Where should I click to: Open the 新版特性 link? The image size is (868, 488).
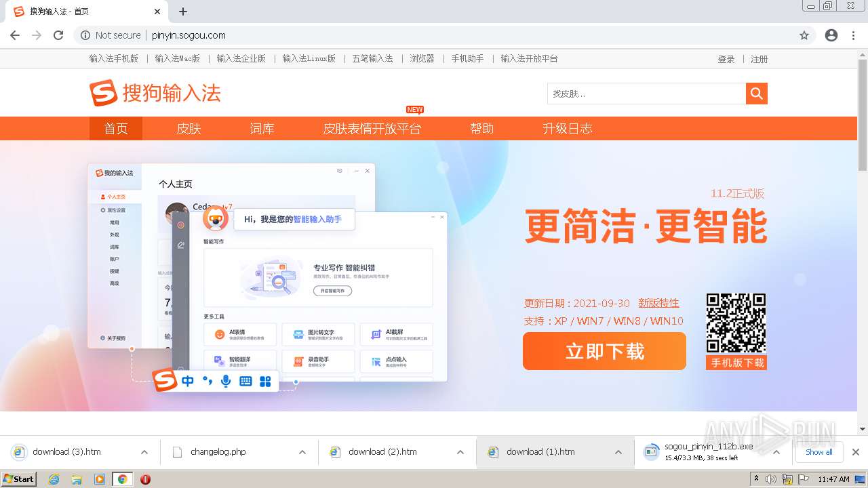658,303
